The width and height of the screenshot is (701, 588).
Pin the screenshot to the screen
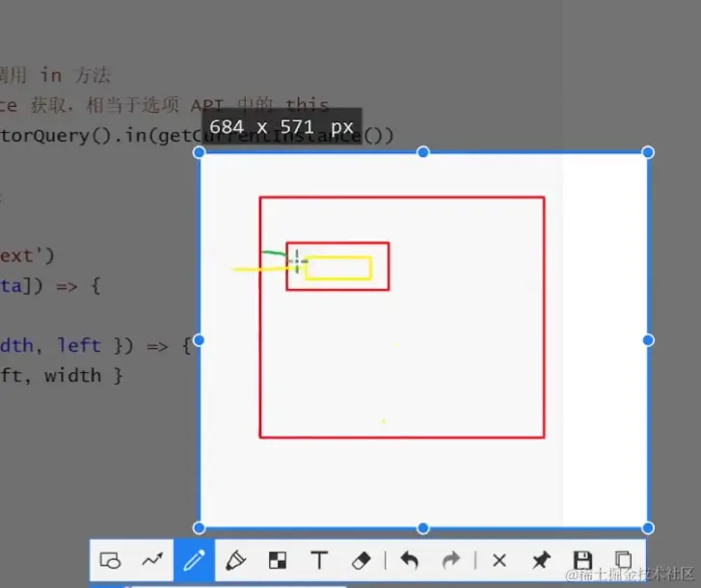pyautogui.click(x=541, y=560)
